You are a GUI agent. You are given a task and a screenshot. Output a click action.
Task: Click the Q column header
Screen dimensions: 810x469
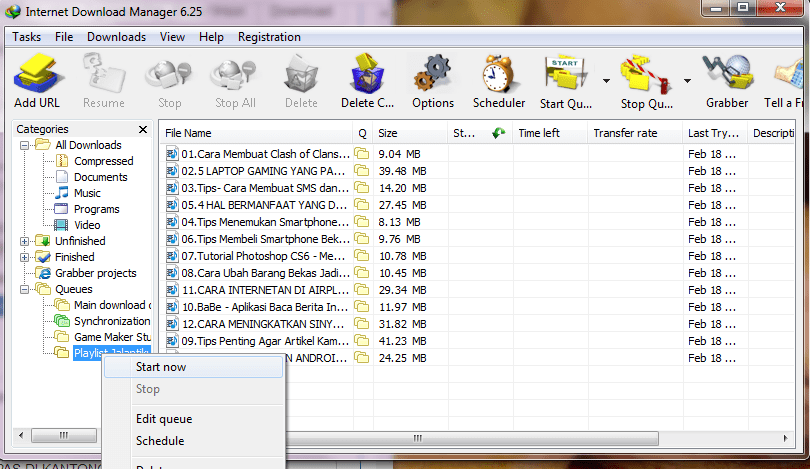[363, 133]
